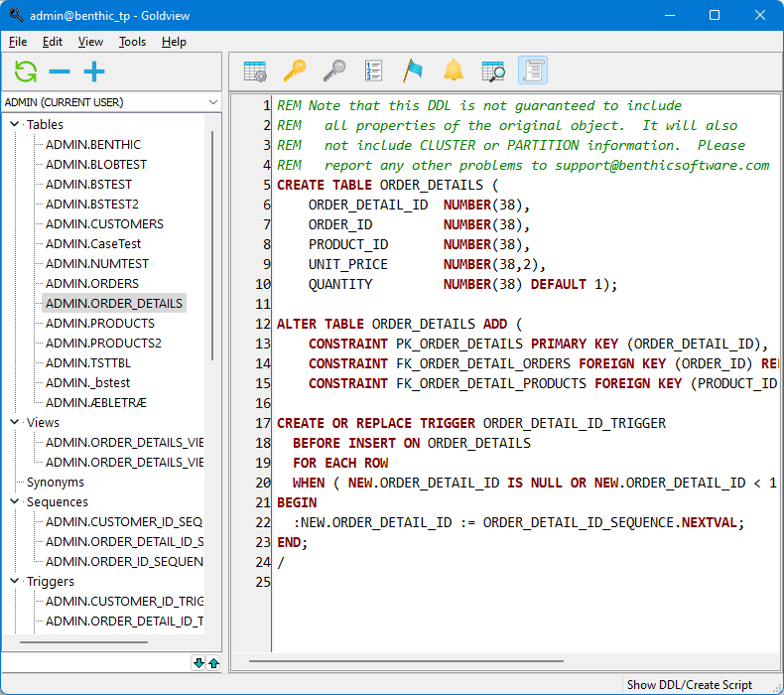Click the yellow bell toolbar icon
The image size is (784, 695).
click(x=454, y=70)
